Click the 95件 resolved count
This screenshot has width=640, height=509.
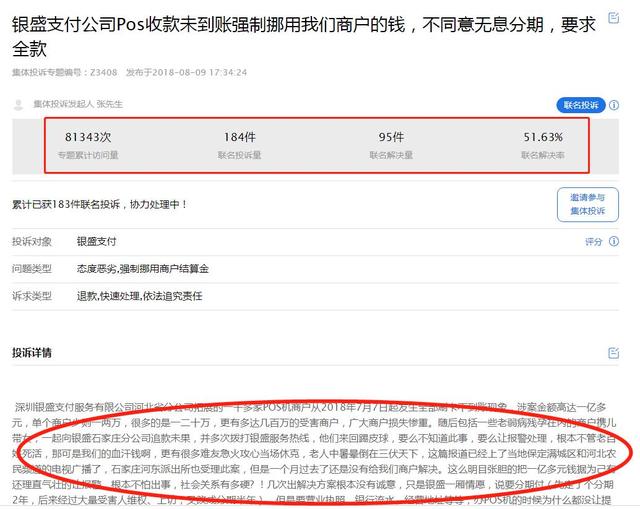point(391,137)
